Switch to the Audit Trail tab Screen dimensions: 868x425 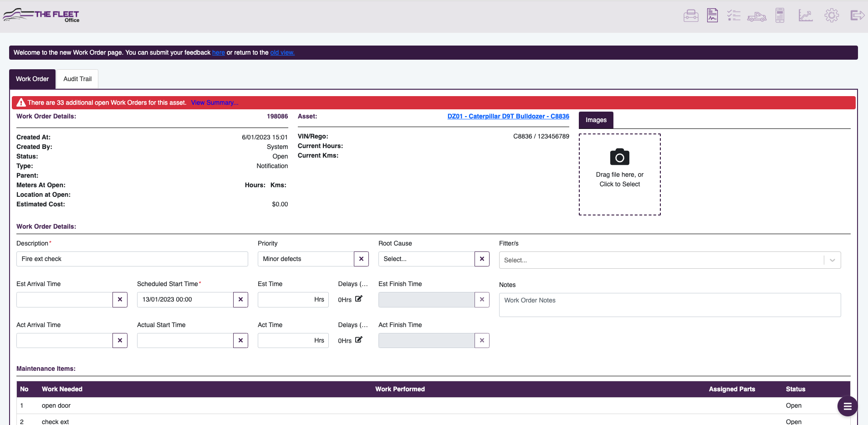[x=77, y=78]
